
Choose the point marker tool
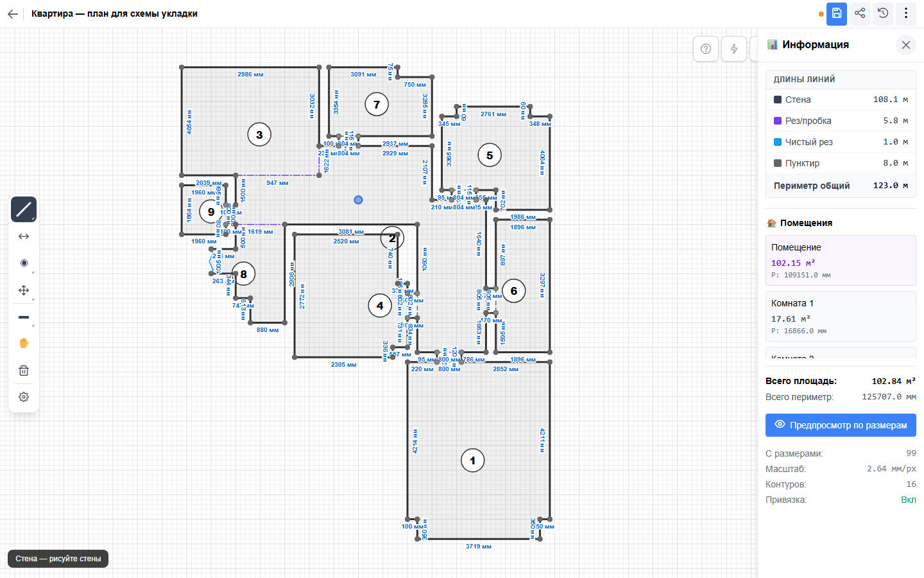[x=24, y=263]
